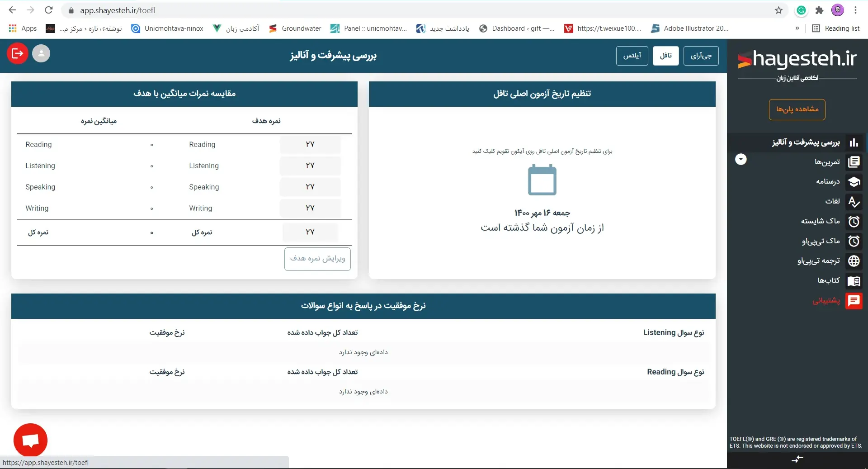This screenshot has width=868, height=469.
Task: Open the Chrome browser menu
Action: click(x=856, y=10)
